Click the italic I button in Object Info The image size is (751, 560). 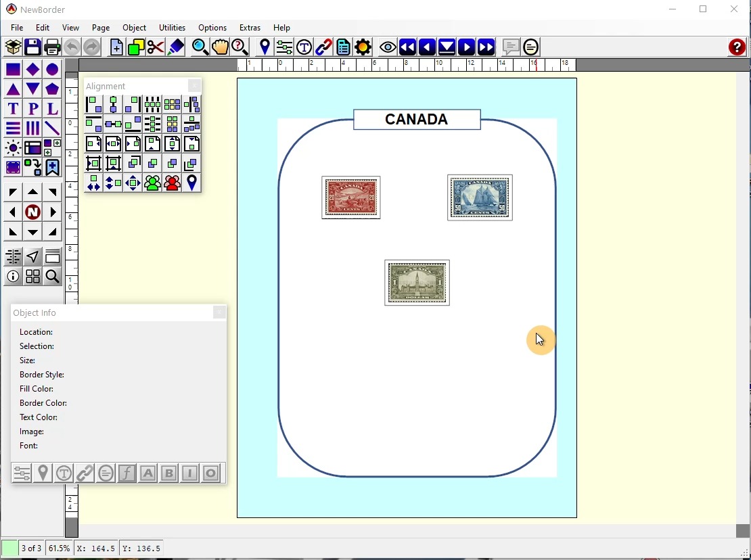pos(189,473)
